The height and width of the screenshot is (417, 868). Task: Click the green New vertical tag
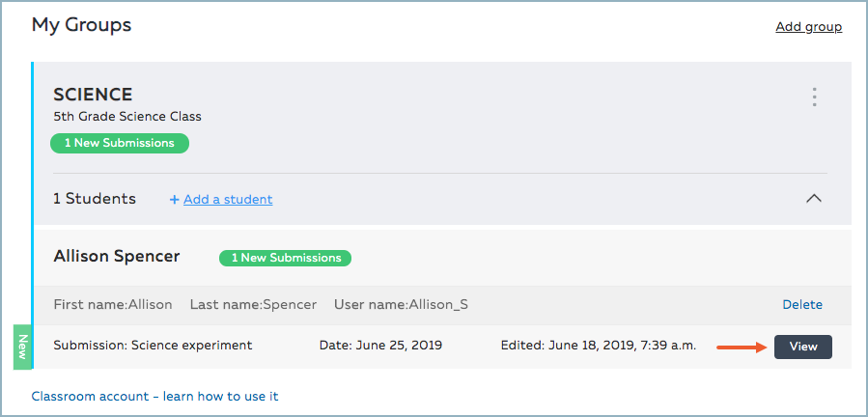[x=22, y=347]
